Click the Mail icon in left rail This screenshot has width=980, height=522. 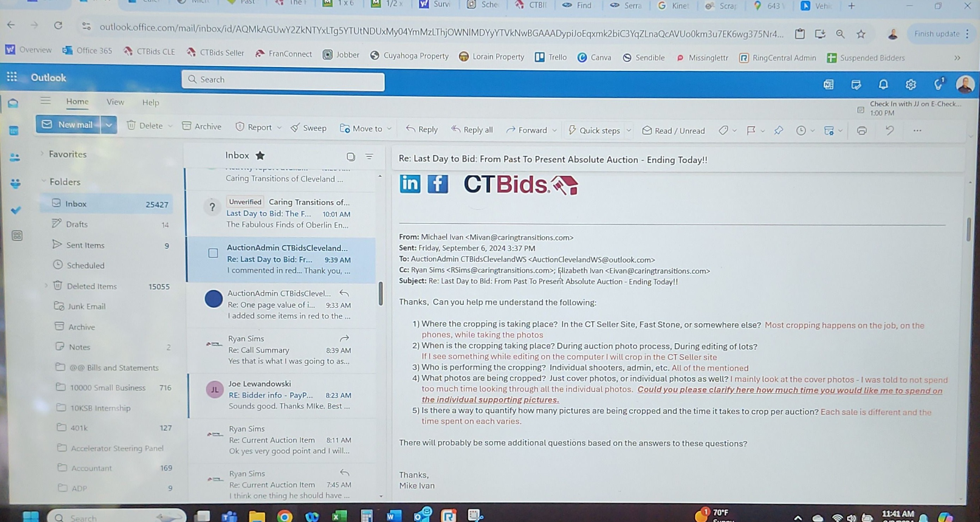[x=13, y=103]
